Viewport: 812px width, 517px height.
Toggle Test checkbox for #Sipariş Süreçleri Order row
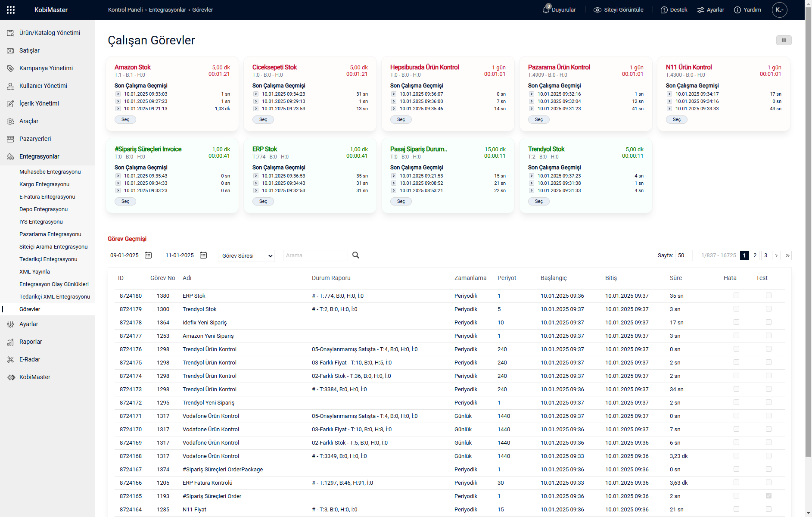(768, 496)
